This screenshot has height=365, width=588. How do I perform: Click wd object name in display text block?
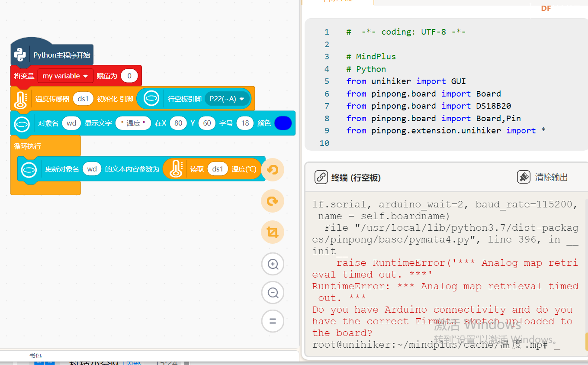(71, 123)
